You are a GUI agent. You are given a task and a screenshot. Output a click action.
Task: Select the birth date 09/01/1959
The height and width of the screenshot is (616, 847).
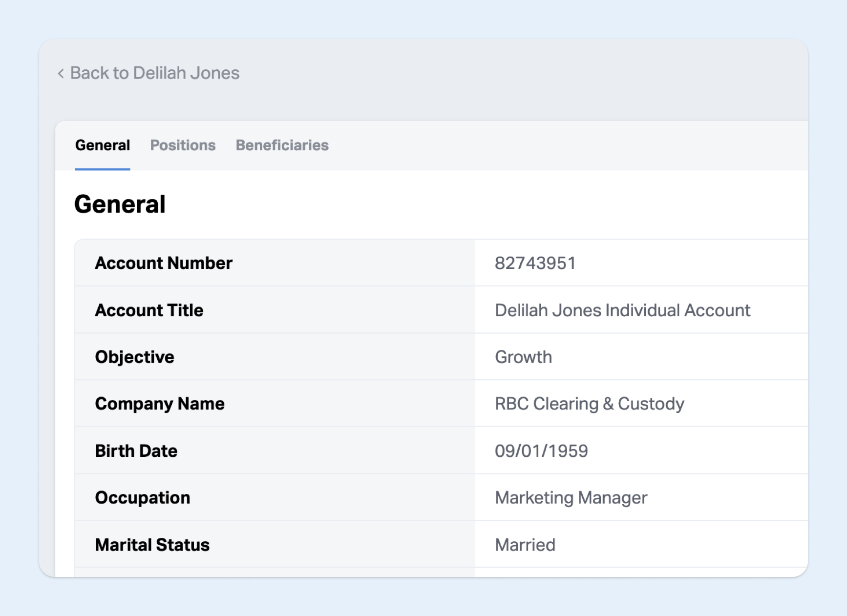(541, 451)
